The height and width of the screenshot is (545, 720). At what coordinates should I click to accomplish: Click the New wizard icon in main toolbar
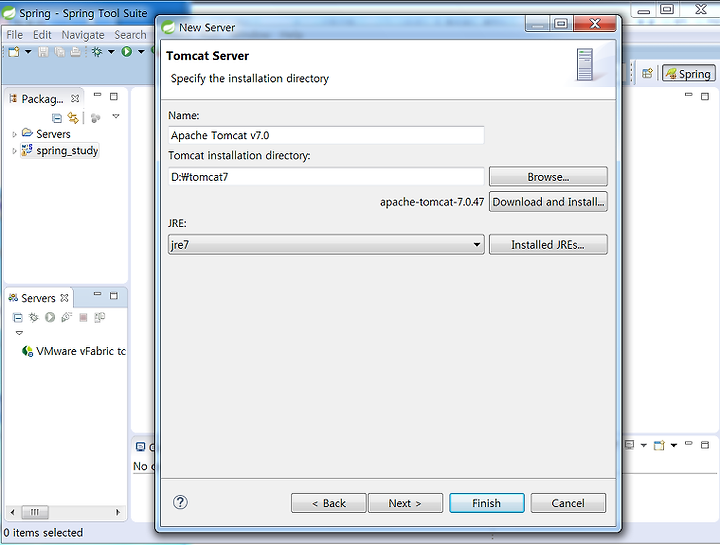[14, 52]
